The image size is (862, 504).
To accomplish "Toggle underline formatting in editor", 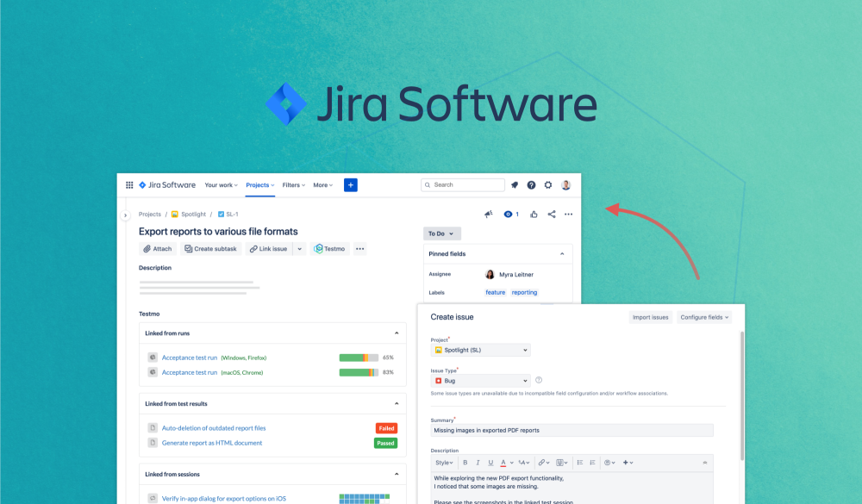I will pyautogui.click(x=490, y=463).
